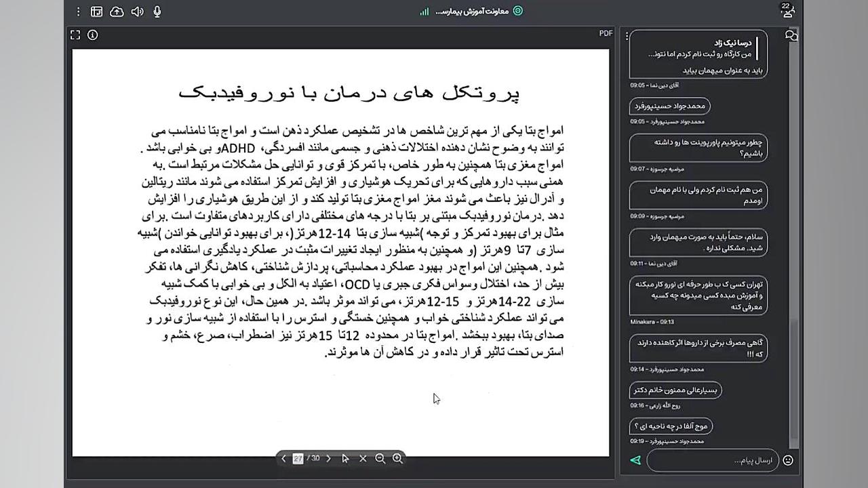Viewport: 868px width, 488px height.
Task: Open the emoji picker
Action: pos(788,460)
